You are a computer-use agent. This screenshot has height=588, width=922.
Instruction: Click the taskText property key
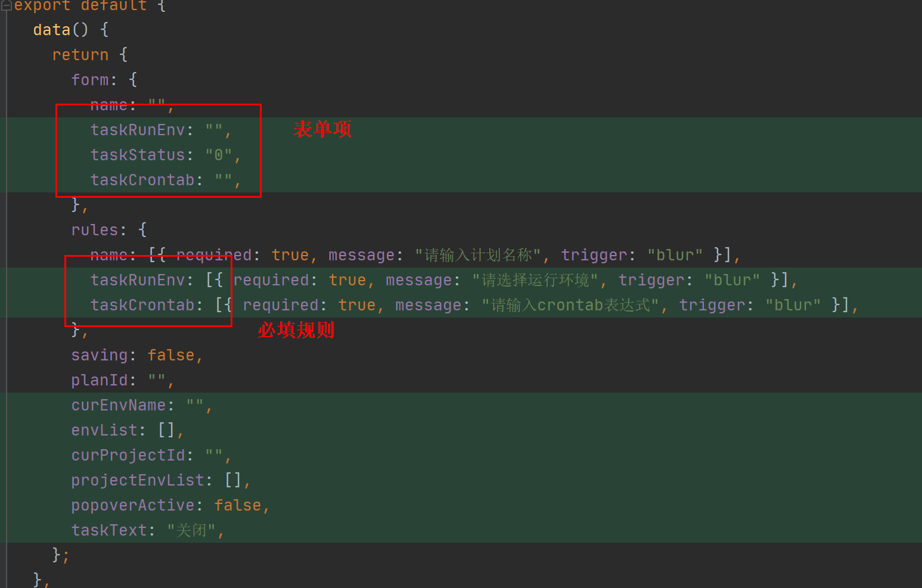point(109,530)
